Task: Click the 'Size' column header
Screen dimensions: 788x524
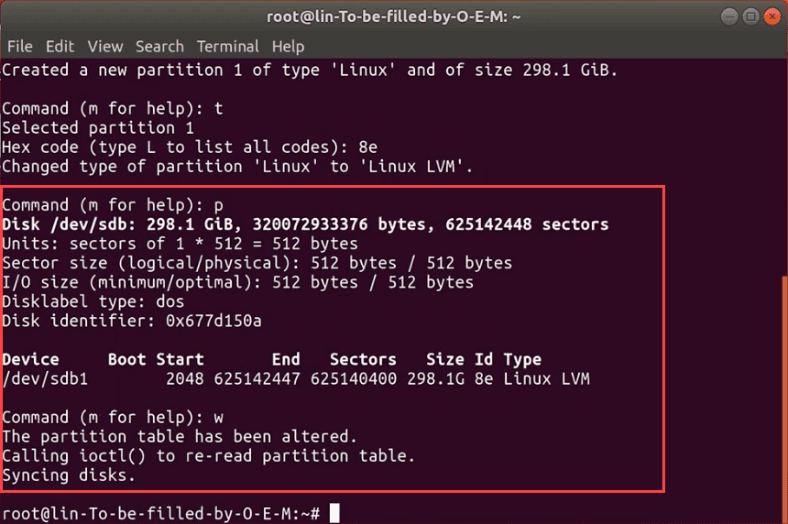Action: [445, 359]
